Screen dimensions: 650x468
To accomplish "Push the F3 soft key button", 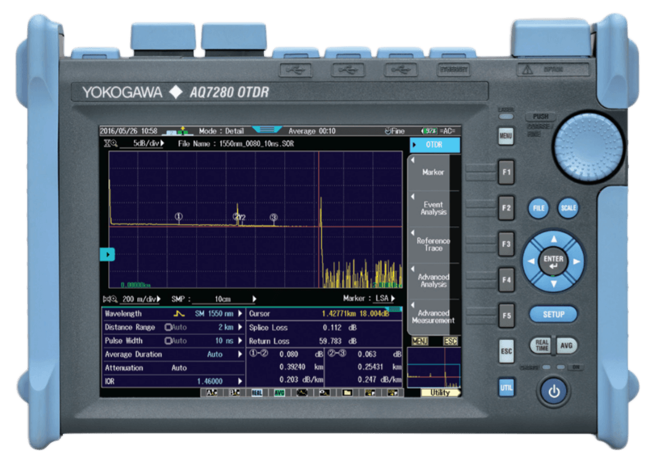I will coord(506,244).
